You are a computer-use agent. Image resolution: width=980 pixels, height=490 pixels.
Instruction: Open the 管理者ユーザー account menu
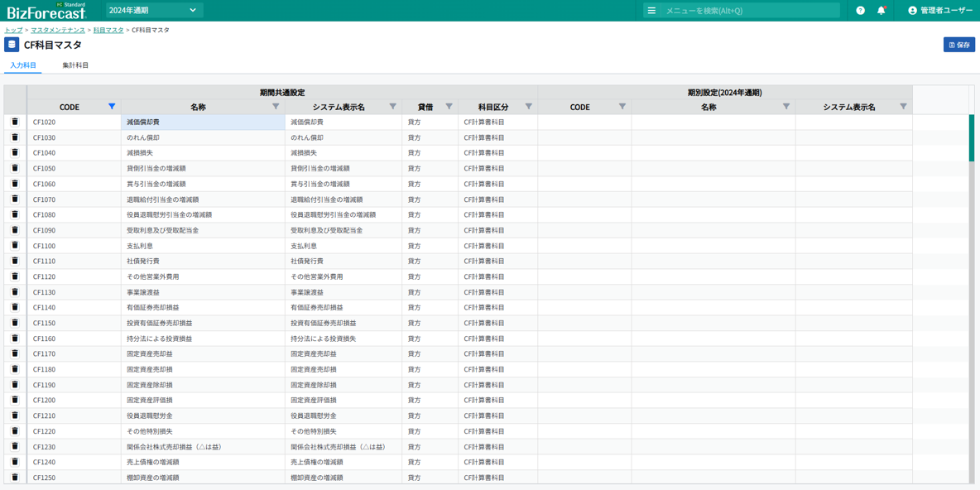[x=939, y=11]
